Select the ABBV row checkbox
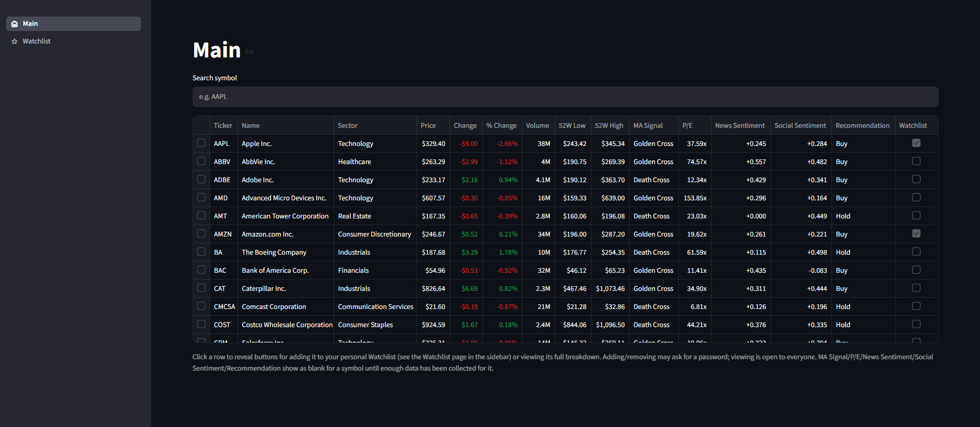The height and width of the screenshot is (427, 980). point(201,161)
